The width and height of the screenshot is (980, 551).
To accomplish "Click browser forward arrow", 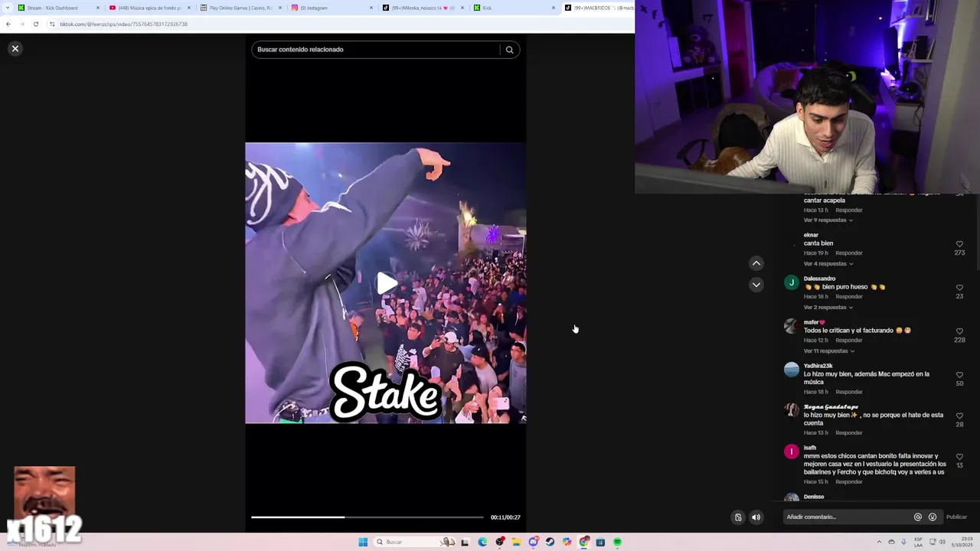I will (x=21, y=24).
